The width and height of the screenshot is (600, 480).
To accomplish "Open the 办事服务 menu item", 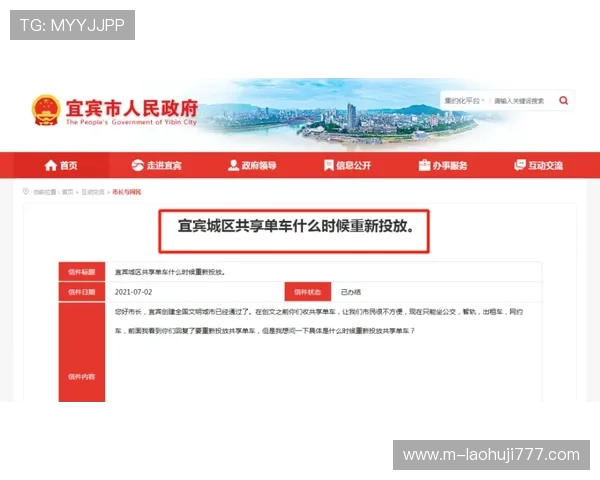I will click(x=443, y=165).
